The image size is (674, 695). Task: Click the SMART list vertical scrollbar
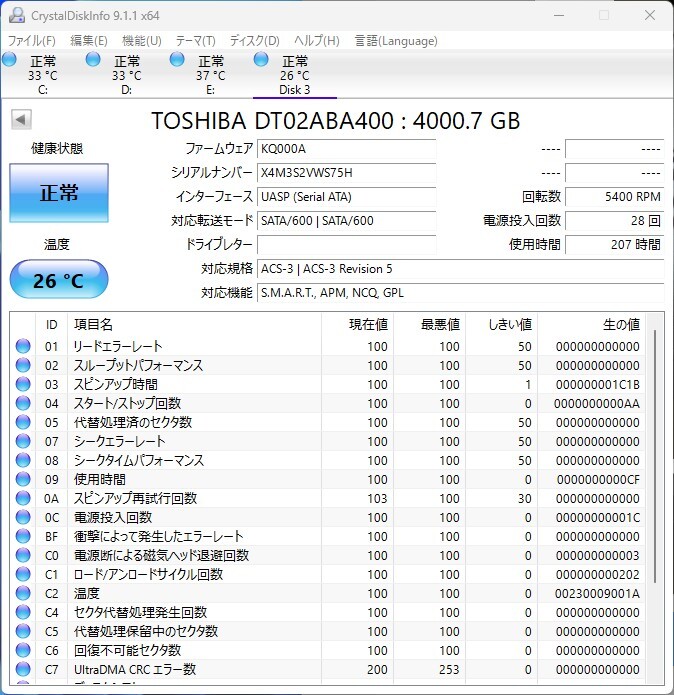click(x=655, y=457)
